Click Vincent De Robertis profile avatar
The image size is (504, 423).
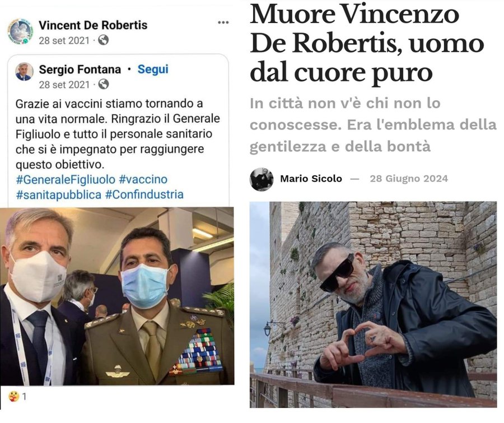(20, 31)
